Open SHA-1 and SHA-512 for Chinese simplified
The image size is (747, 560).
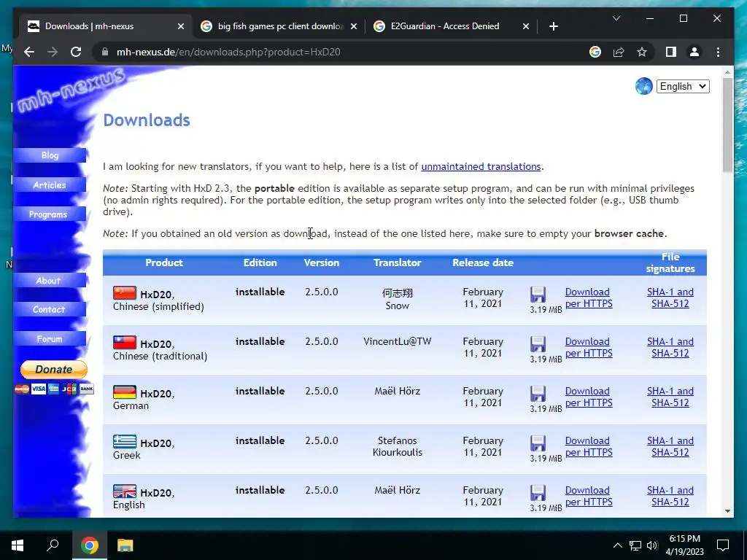coord(670,297)
